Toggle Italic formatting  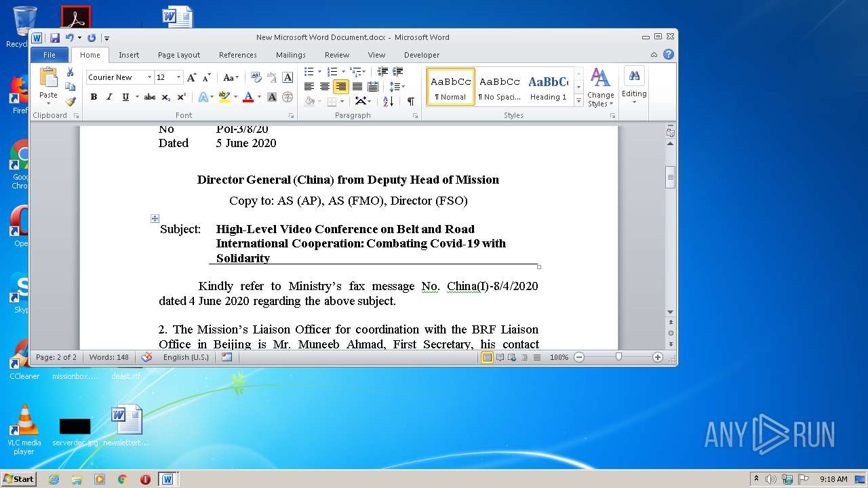(109, 97)
